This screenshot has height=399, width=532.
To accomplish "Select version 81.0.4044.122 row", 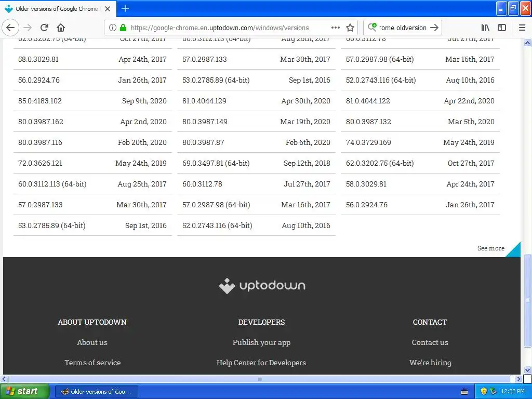I will [x=420, y=101].
